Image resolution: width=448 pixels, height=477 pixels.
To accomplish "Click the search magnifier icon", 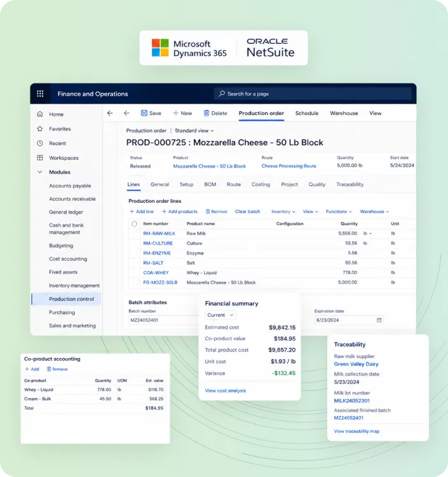I will click(x=222, y=93).
